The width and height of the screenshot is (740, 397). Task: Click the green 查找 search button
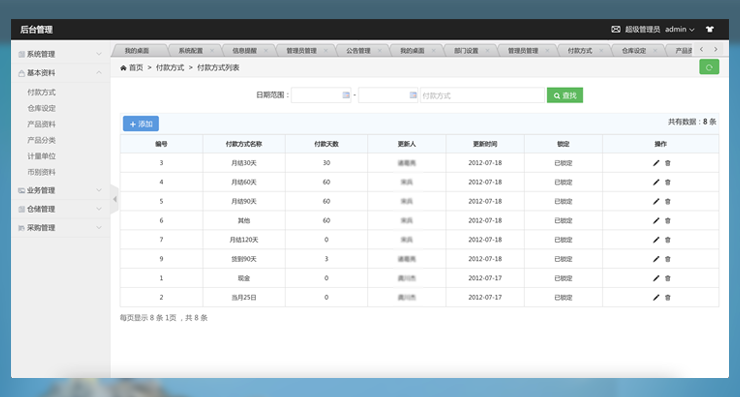(x=565, y=95)
